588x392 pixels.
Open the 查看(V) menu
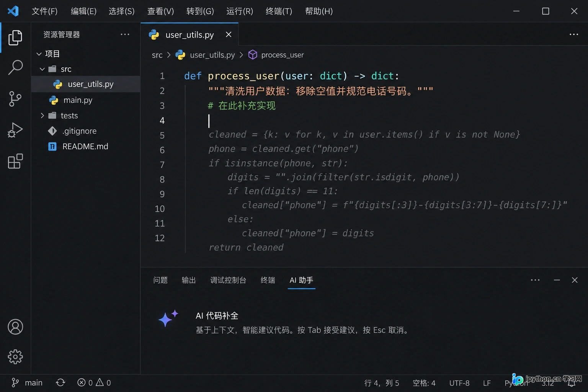click(x=160, y=11)
